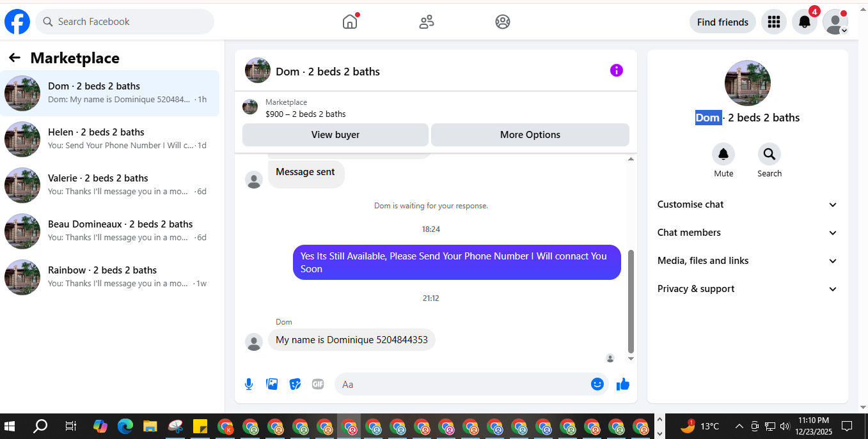Viewport: 868px width, 439px height.
Task: Open the sticker picker icon
Action: point(295,384)
